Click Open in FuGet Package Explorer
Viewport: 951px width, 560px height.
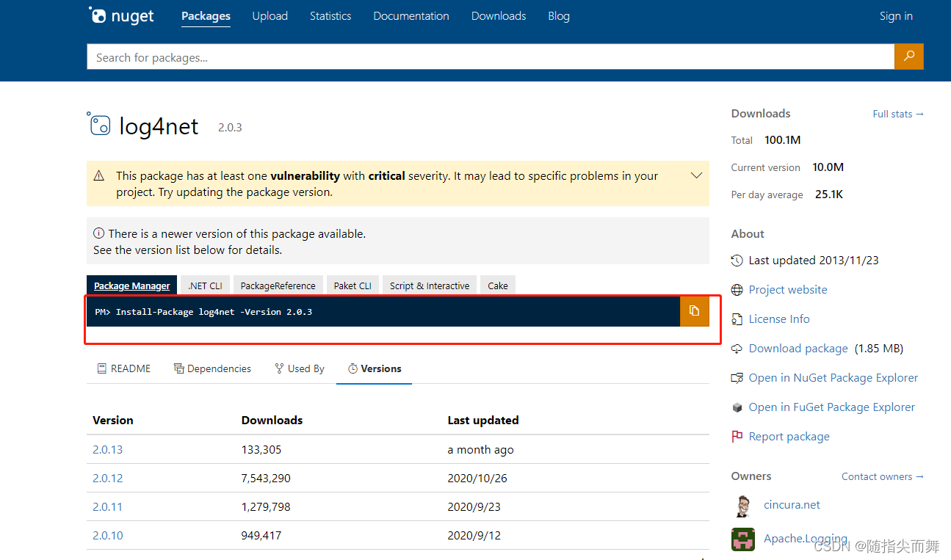click(x=832, y=407)
